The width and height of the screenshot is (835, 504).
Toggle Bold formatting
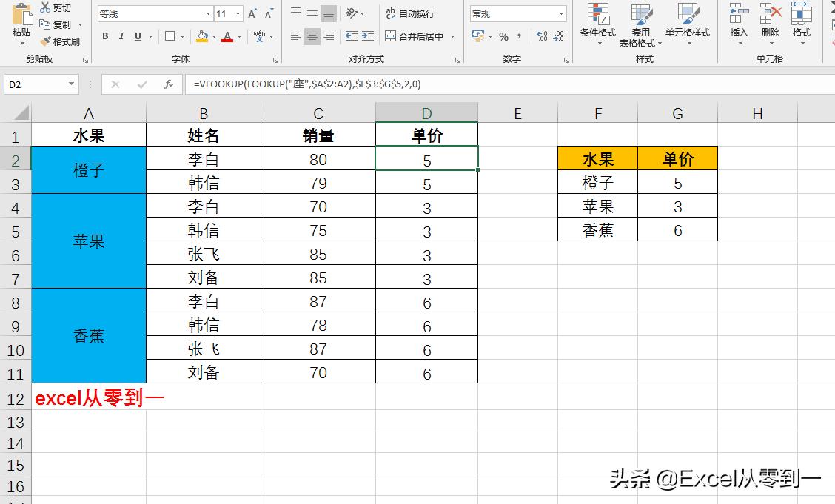pos(104,36)
